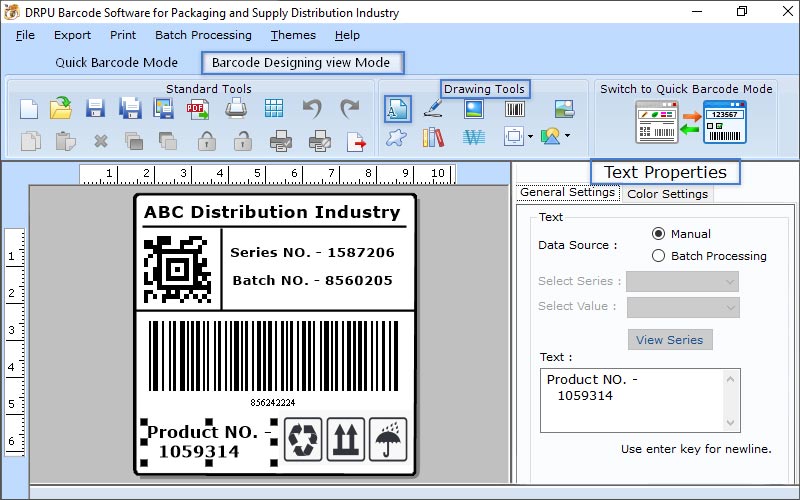
Task: Click inside the Product NO. text box
Action: (x=631, y=401)
